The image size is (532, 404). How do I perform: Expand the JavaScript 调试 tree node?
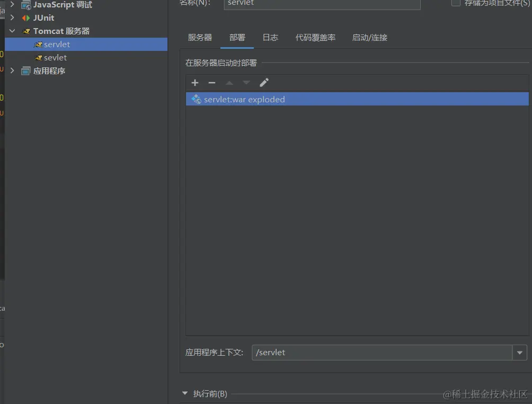coord(12,4)
